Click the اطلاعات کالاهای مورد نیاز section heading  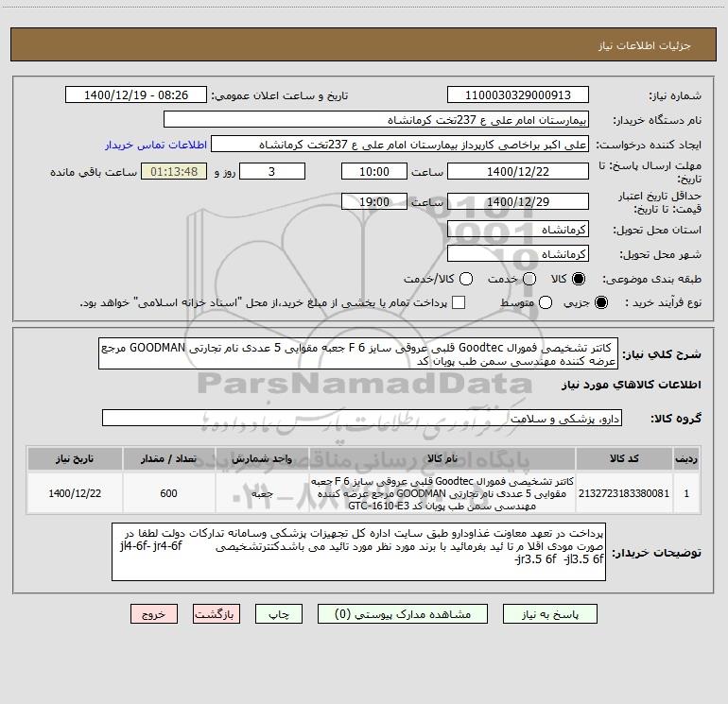pyautogui.click(x=631, y=385)
